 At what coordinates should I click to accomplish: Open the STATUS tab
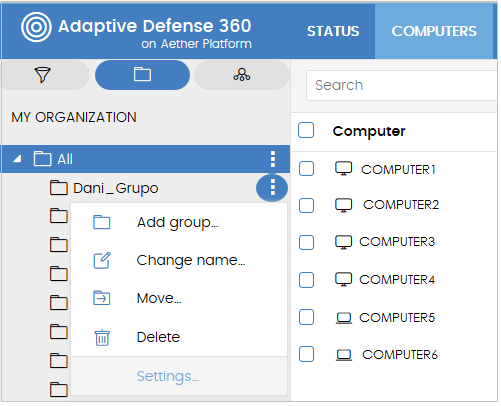(x=333, y=31)
